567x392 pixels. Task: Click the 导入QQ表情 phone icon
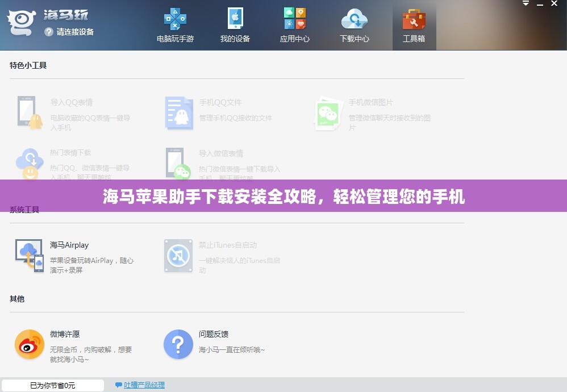pyautogui.click(x=30, y=112)
